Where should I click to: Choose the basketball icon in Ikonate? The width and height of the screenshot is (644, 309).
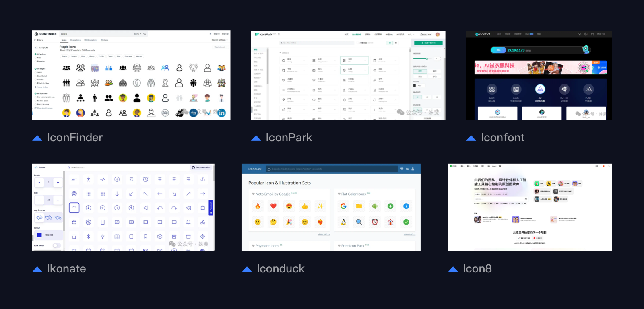pos(89,222)
